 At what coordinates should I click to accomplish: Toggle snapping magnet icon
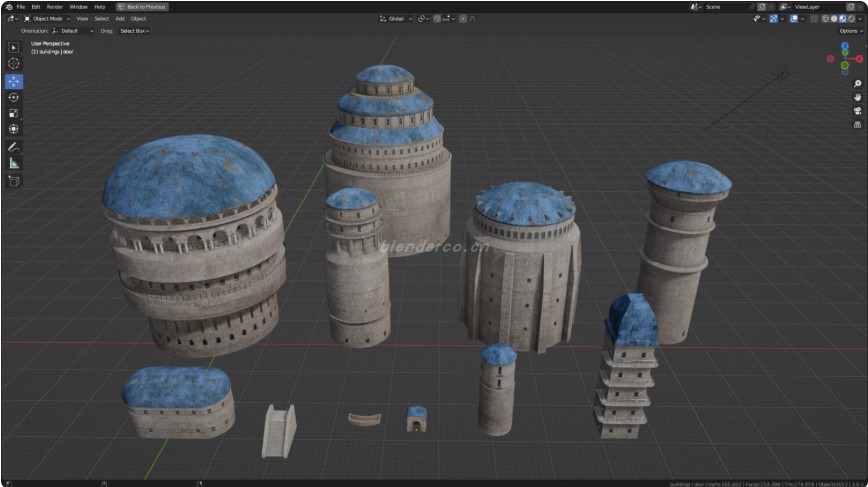(x=437, y=19)
